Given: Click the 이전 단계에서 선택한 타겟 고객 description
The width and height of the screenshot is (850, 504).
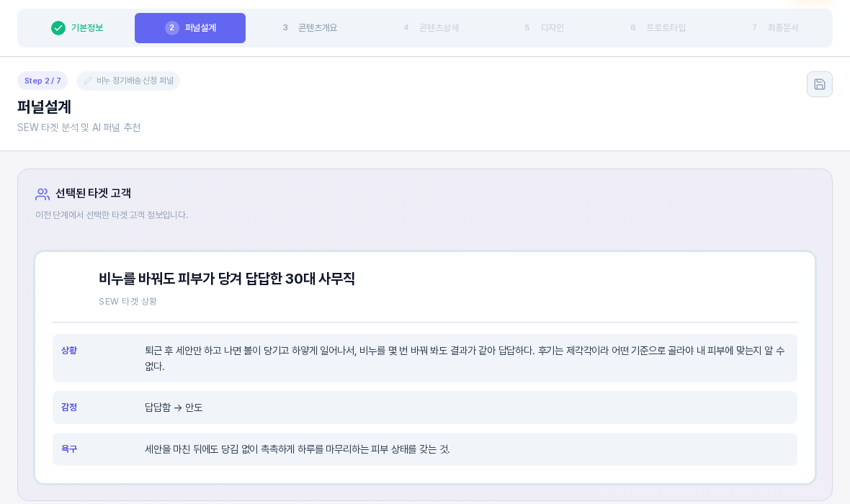Looking at the screenshot, I should pos(112,215).
